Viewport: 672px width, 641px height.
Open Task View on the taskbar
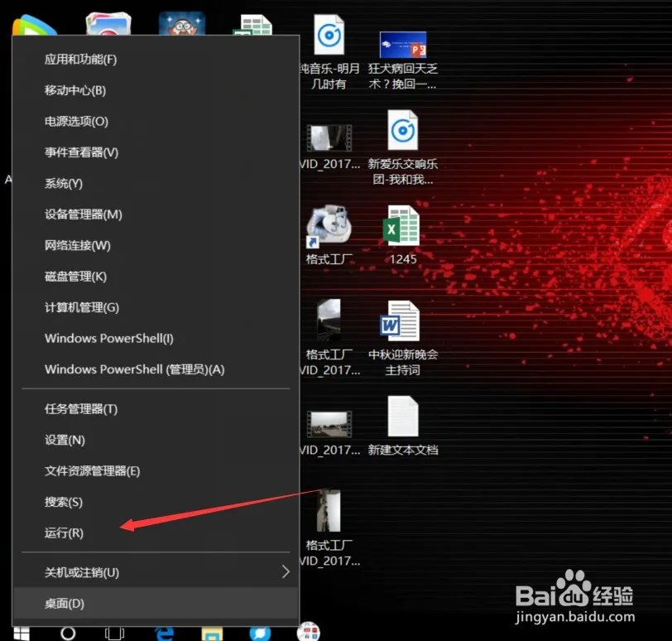[x=113, y=634]
